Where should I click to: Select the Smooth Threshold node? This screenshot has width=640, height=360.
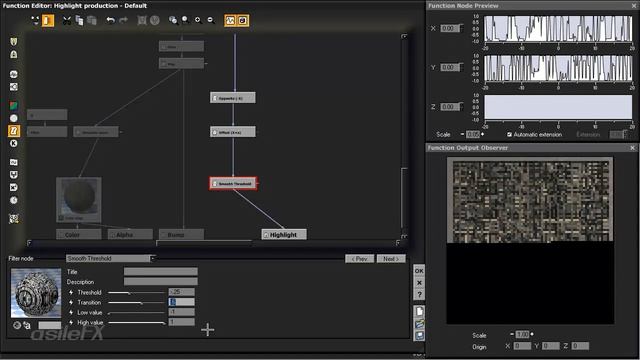click(x=233, y=184)
